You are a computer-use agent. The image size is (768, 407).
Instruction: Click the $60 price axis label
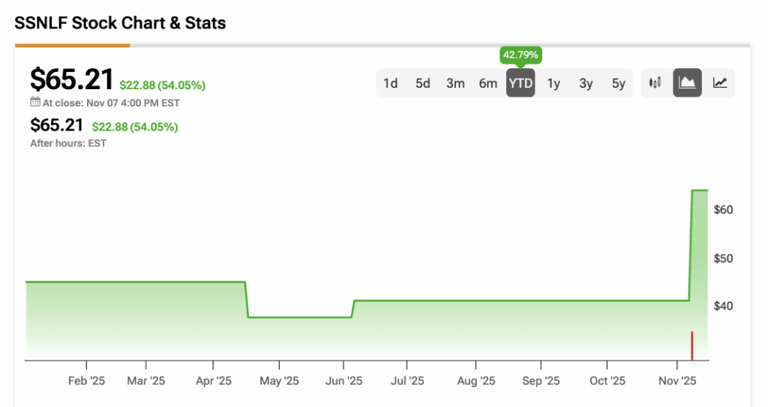point(724,210)
